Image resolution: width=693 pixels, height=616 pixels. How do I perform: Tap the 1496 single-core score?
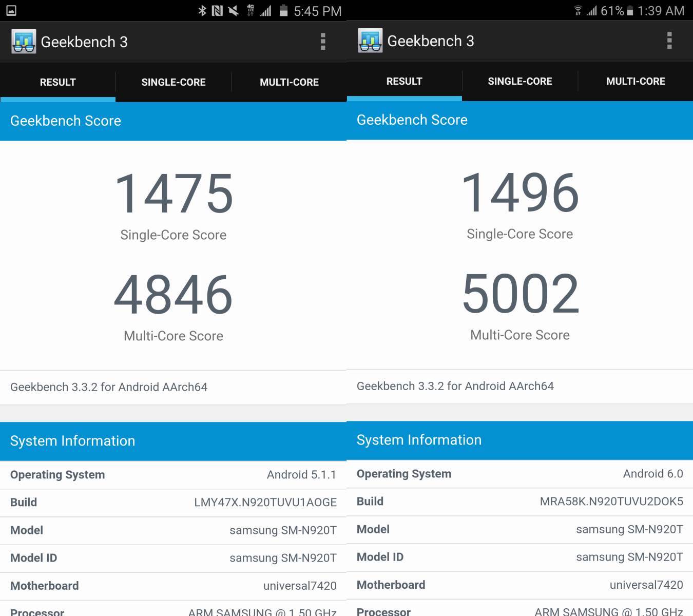coord(520,192)
